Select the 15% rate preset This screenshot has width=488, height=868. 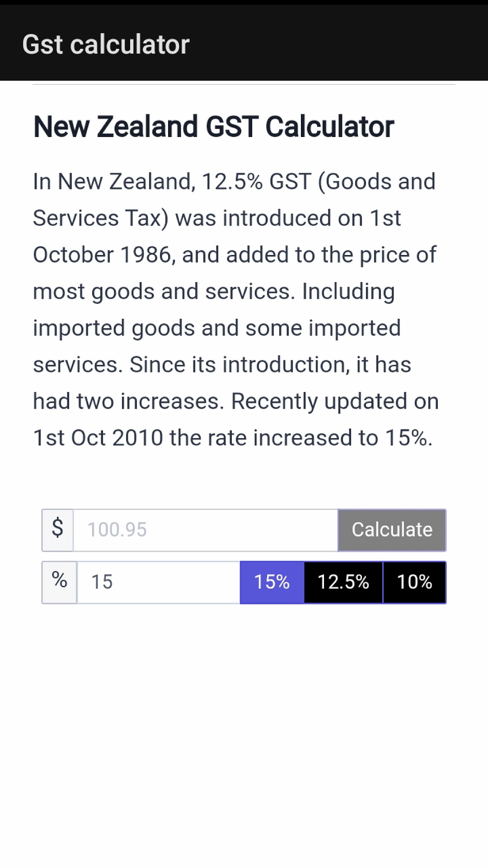pyautogui.click(x=272, y=582)
